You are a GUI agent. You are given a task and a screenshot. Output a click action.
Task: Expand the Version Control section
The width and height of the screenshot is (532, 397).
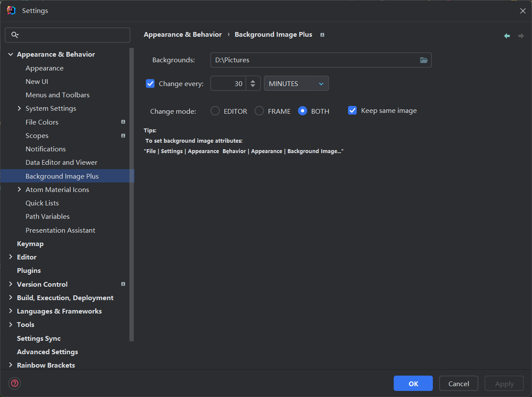[x=11, y=284]
